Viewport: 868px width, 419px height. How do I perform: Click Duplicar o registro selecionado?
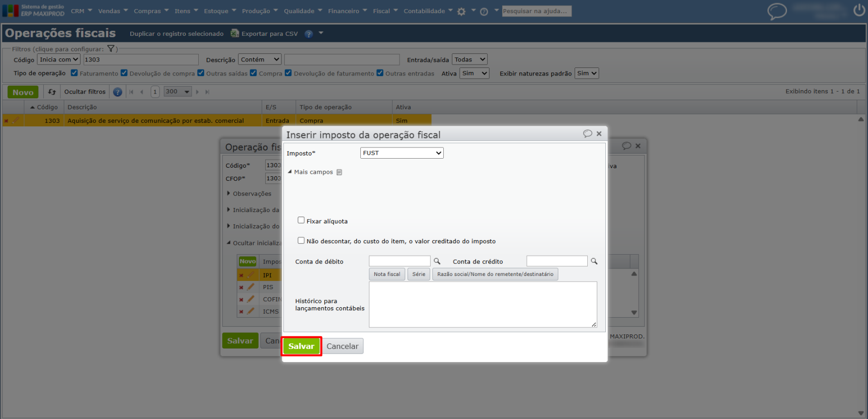(x=177, y=34)
